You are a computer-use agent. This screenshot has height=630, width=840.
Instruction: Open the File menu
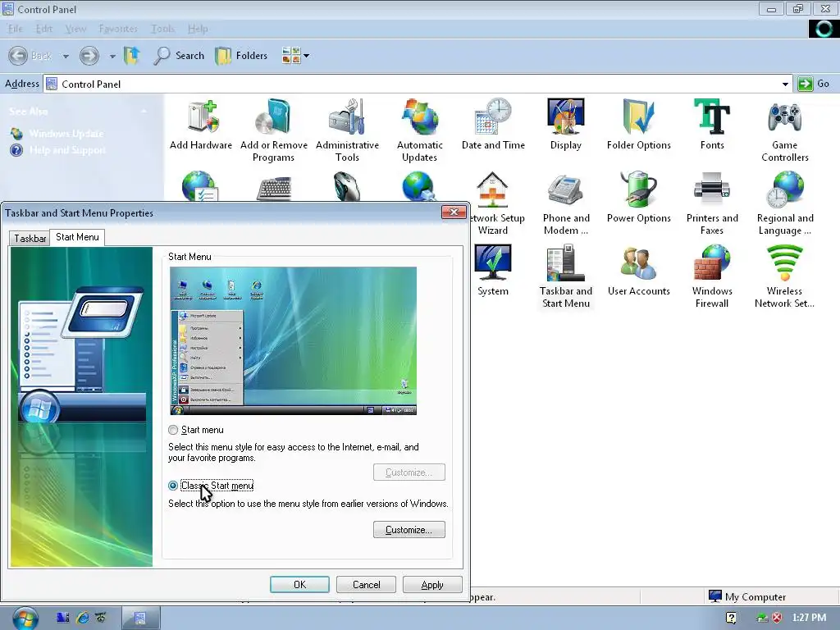(x=16, y=29)
